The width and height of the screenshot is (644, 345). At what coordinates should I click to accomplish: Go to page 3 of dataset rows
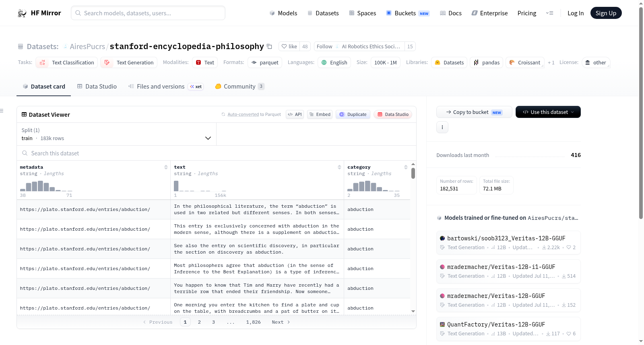[213, 322]
